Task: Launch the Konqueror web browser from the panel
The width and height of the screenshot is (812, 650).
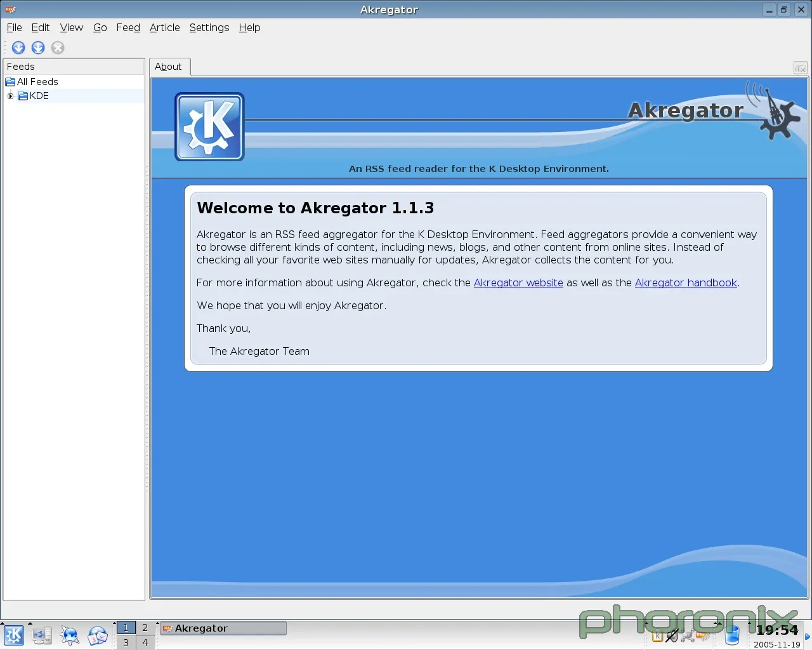Action: pyautogui.click(x=69, y=635)
